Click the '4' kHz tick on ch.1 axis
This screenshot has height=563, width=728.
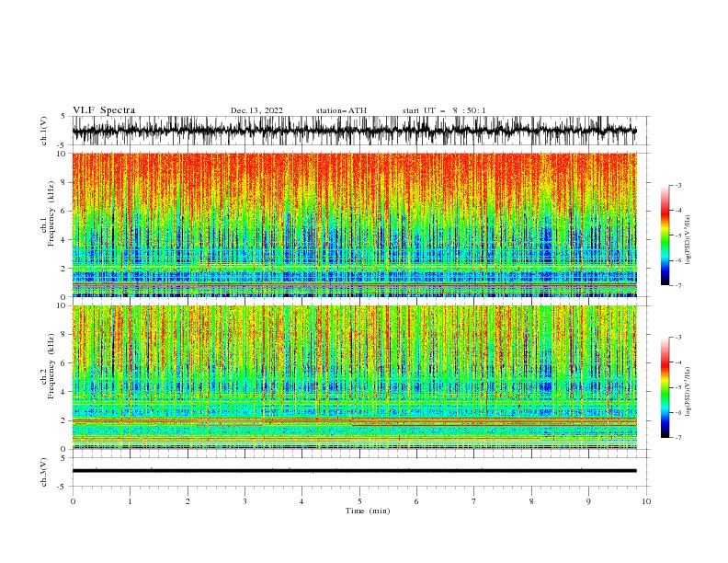coord(64,240)
